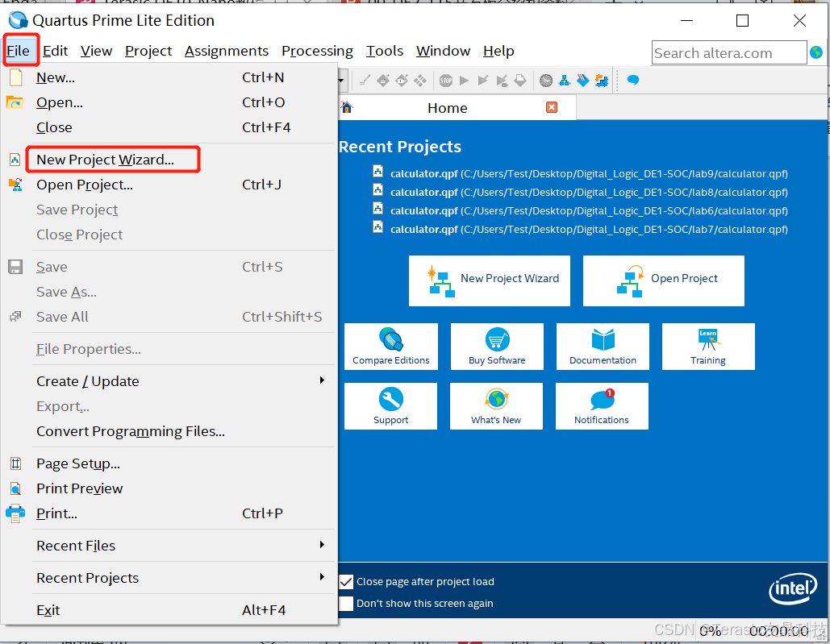The width and height of the screenshot is (830, 644).
Task: Open the Assignments menu
Action: click(227, 51)
